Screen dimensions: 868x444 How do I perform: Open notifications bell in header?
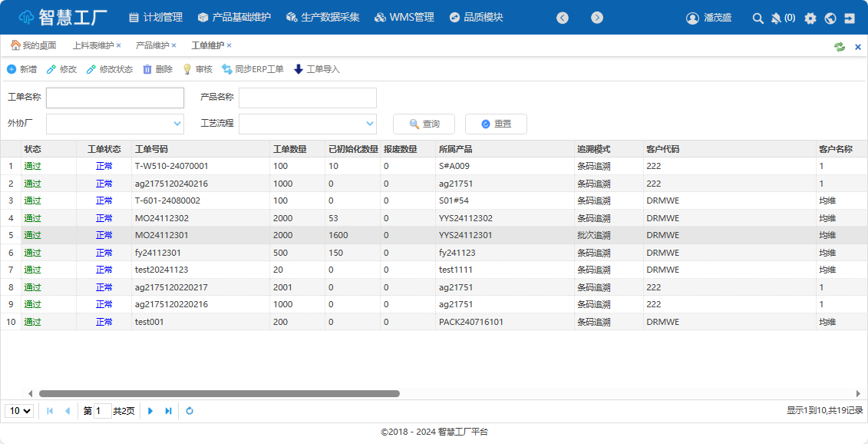[776, 18]
